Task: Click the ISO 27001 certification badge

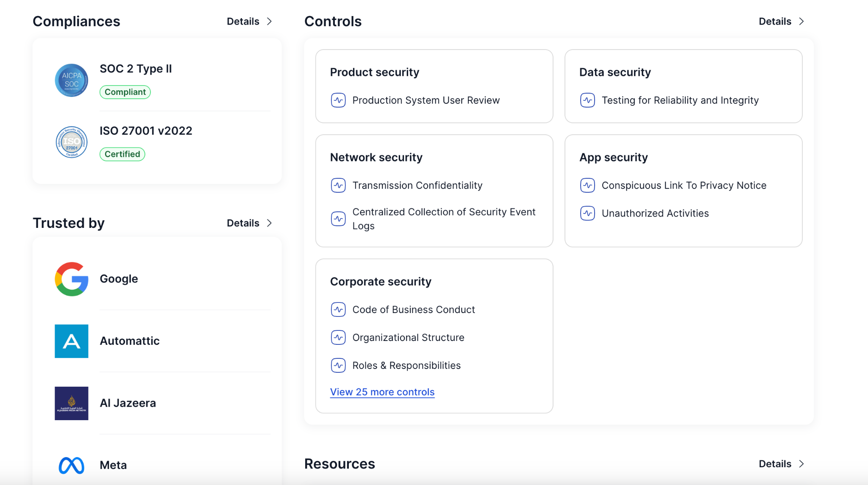Action: click(72, 142)
